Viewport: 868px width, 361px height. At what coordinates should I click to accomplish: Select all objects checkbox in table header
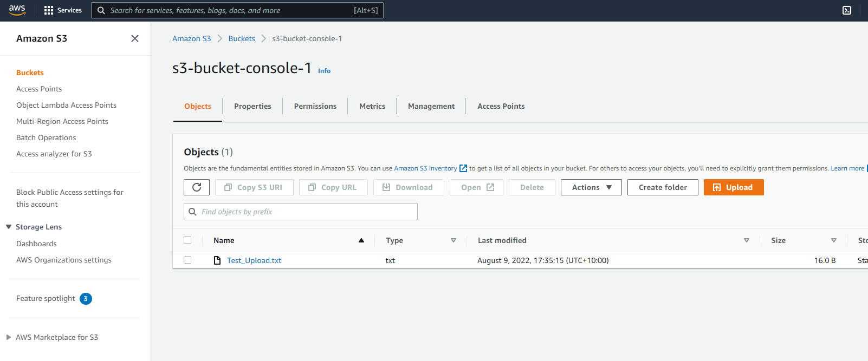(187, 240)
